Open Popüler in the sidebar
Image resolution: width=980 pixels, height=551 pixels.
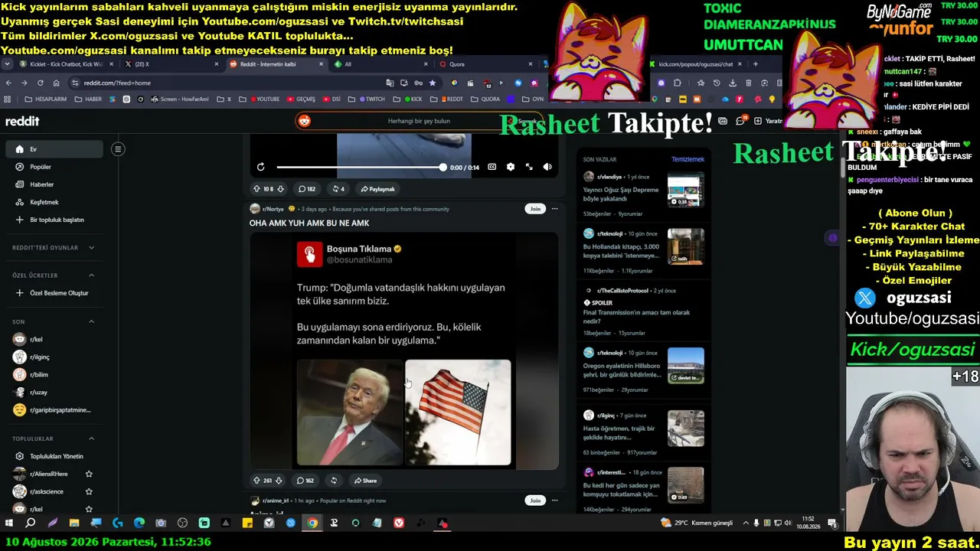54,167
